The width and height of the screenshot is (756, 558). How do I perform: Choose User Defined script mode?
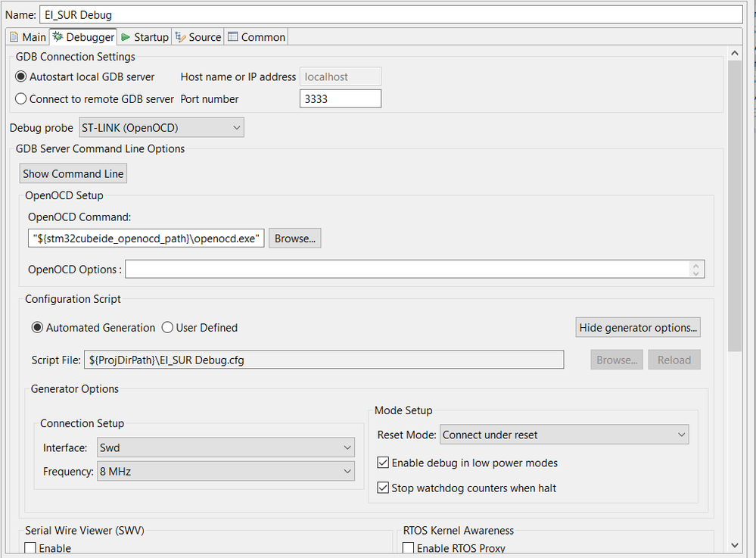pos(200,328)
